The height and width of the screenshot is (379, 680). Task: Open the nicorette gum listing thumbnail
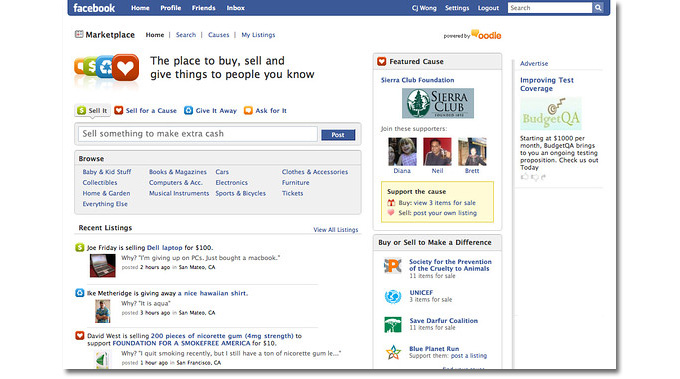click(102, 360)
